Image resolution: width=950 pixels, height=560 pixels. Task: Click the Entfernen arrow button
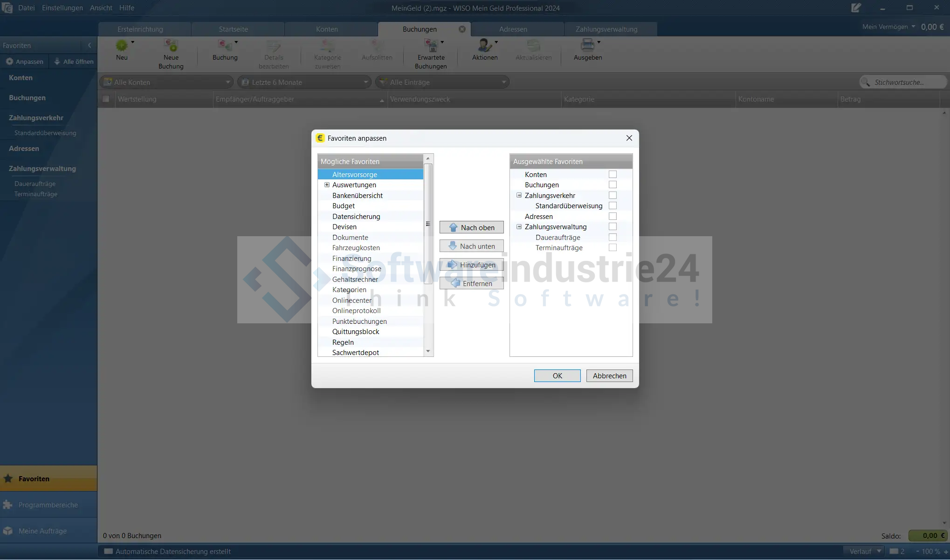[471, 283]
